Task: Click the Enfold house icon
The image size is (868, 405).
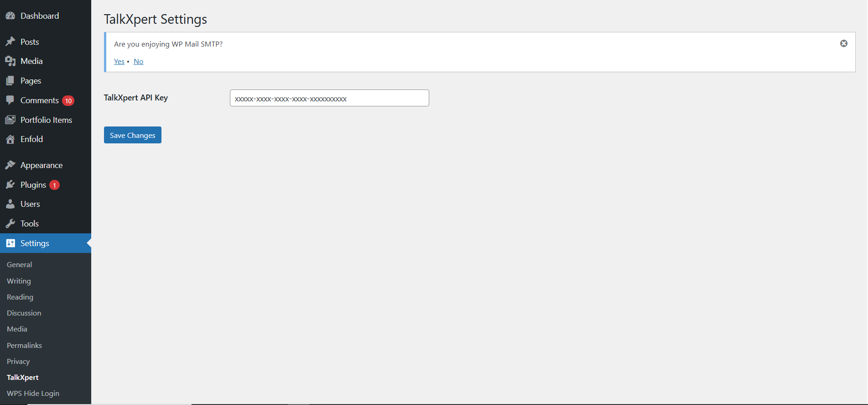Action: point(10,139)
